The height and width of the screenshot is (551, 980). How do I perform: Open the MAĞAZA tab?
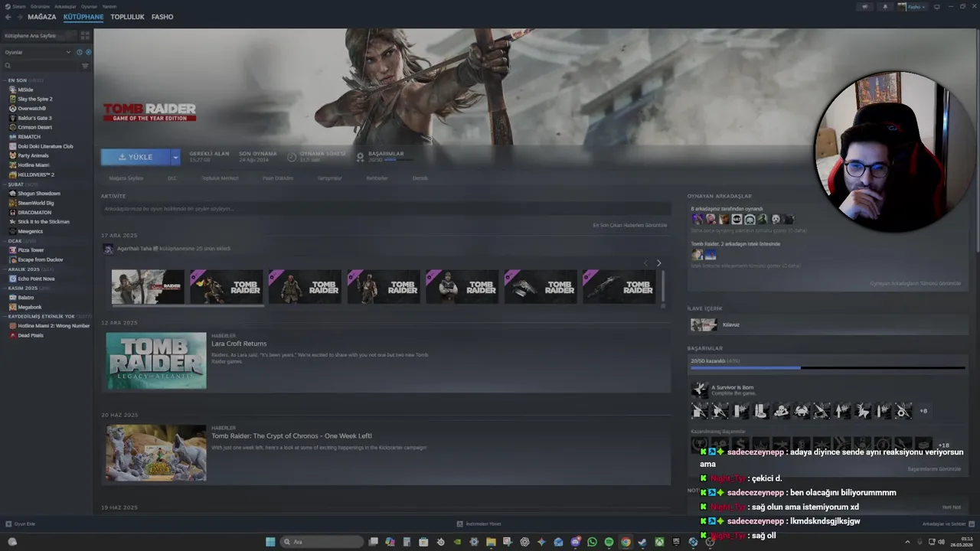point(42,17)
